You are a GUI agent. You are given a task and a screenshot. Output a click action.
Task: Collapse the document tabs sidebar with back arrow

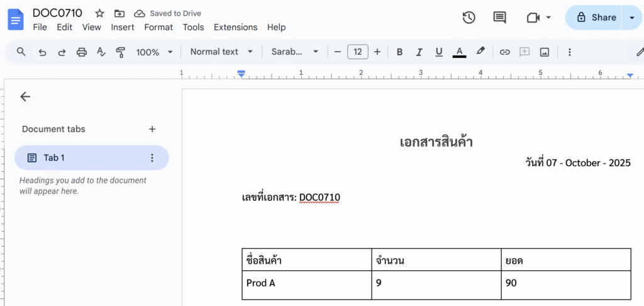pyautogui.click(x=25, y=96)
